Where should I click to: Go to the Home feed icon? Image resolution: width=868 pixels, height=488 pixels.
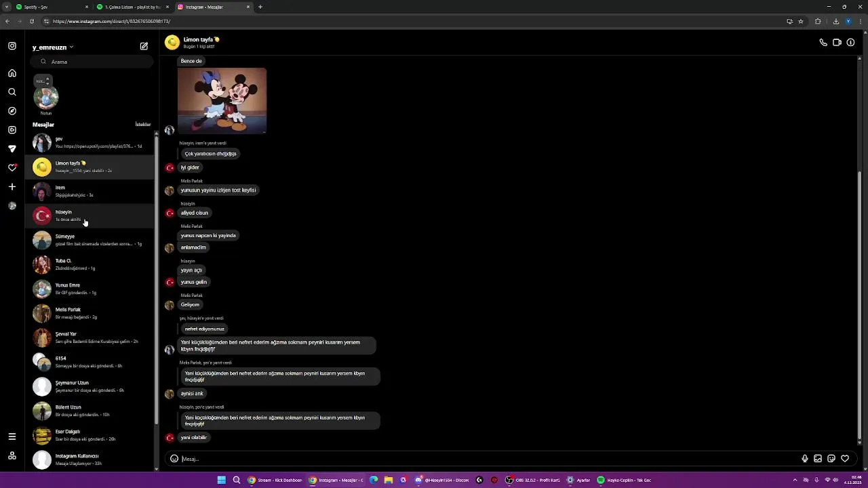pyautogui.click(x=12, y=73)
